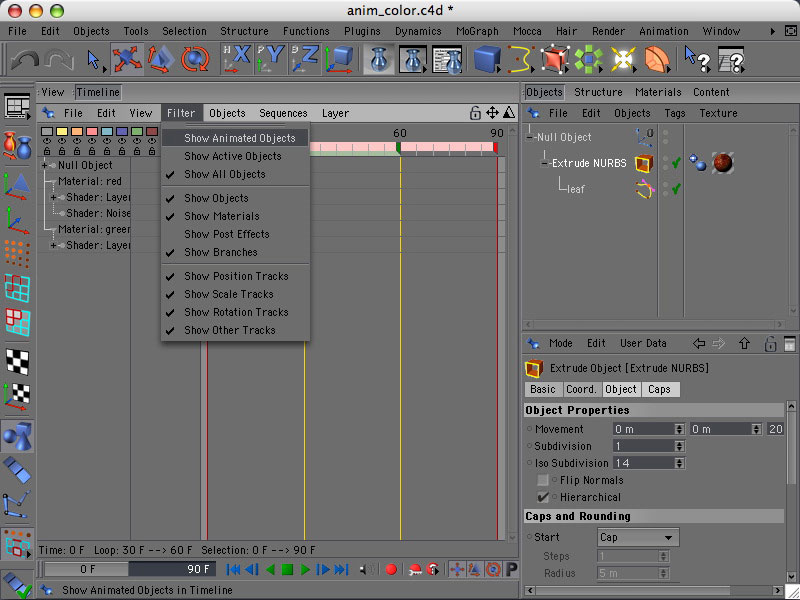Screen dimensions: 800x600
Task: Click the Subdivision value field
Action: click(x=647, y=446)
